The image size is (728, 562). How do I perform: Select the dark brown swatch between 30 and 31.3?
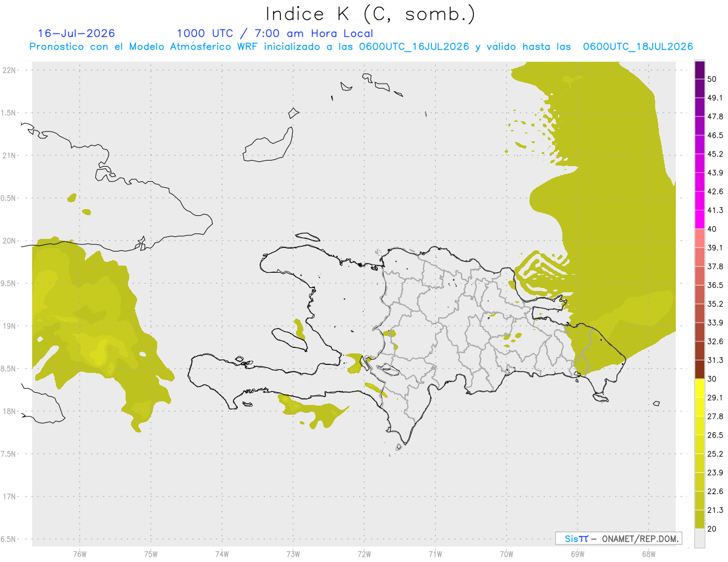[x=699, y=369]
